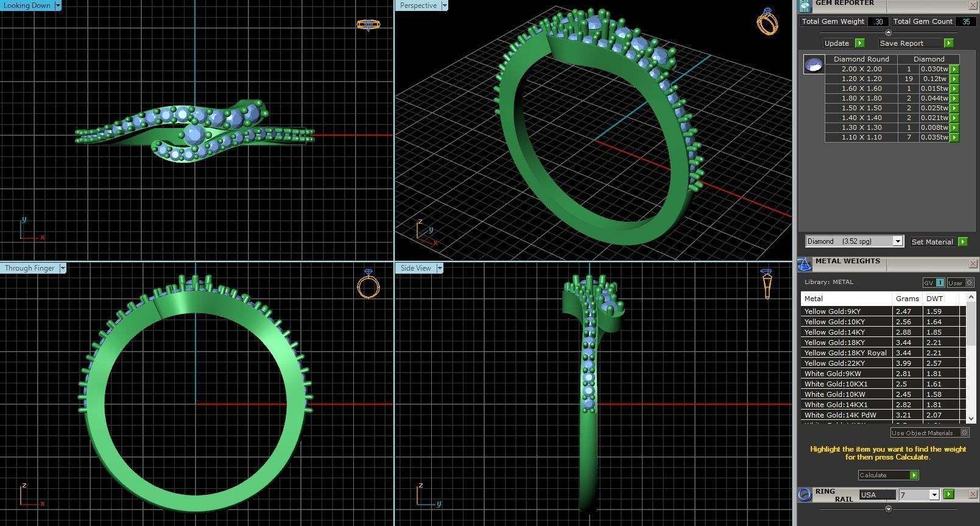980x526 pixels.
Task: Collapse Gem Reporter with the up-arrow handle
Action: pyautogui.click(x=888, y=32)
